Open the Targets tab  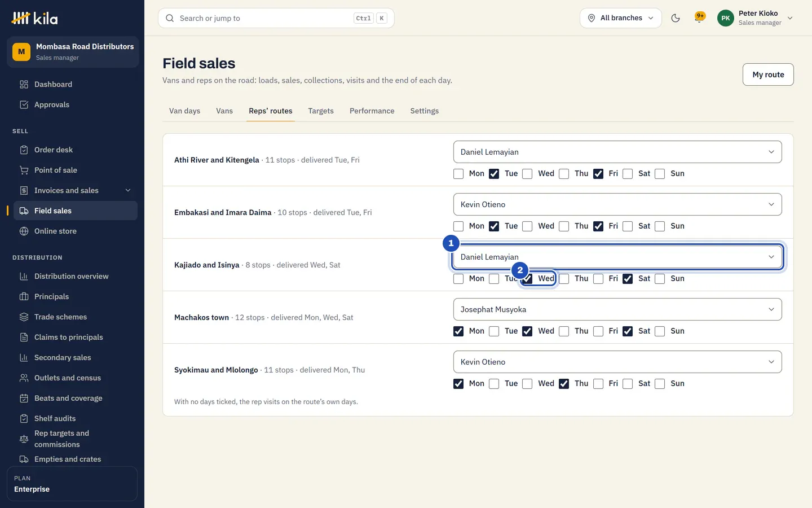click(x=321, y=111)
